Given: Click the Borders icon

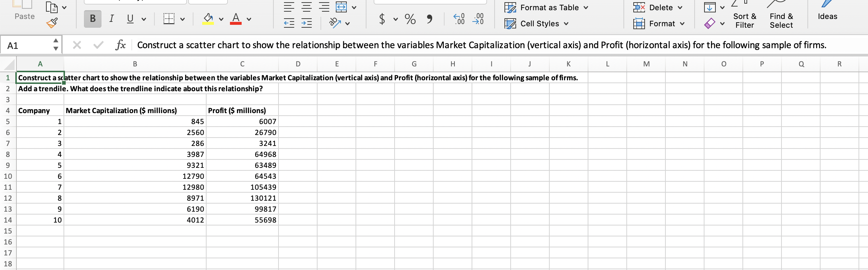Looking at the screenshot, I should [x=169, y=19].
